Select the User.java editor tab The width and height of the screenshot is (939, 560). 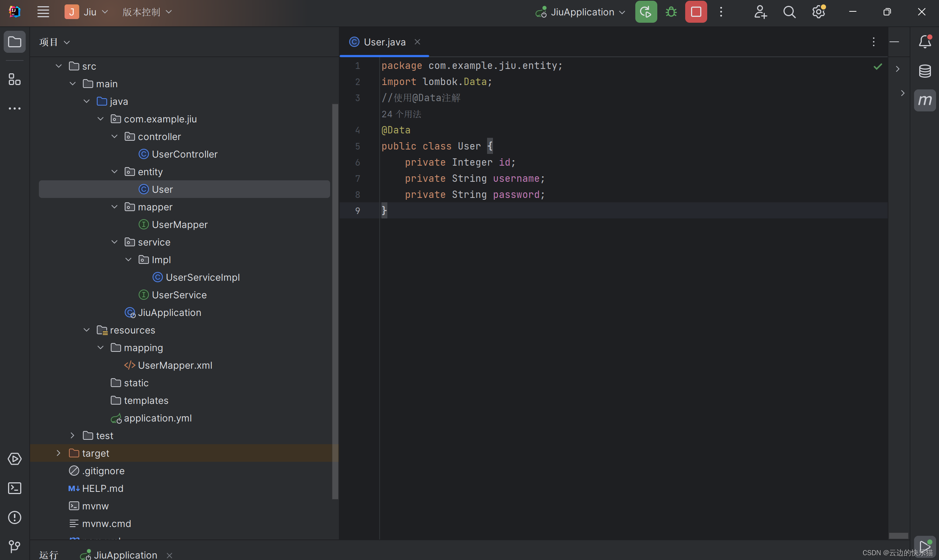(x=384, y=42)
